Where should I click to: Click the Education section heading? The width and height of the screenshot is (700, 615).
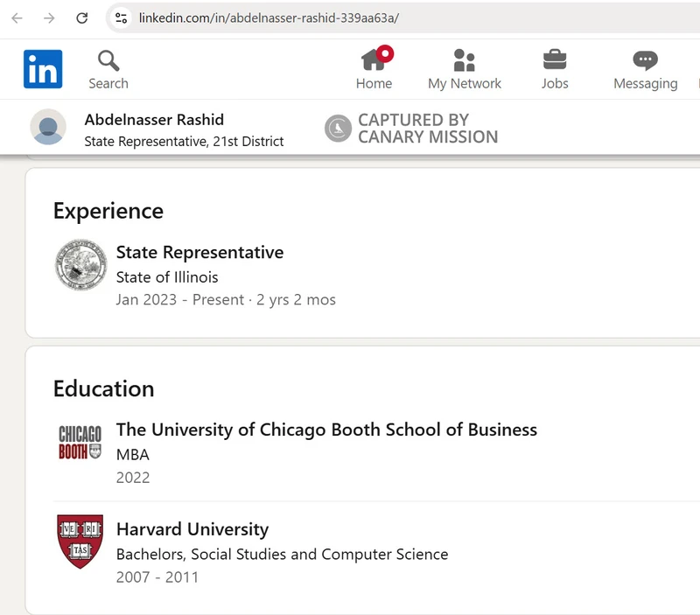(x=103, y=388)
